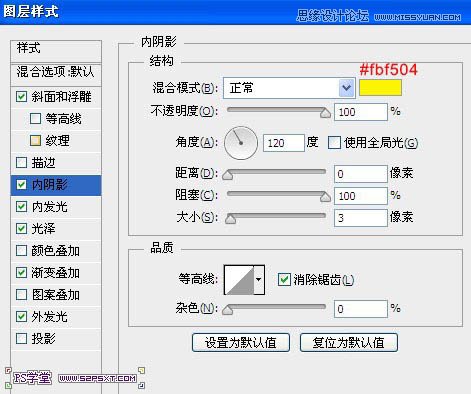This screenshot has width=471, height=394.
Task: Click the 等高线 contour thumbnail preview
Action: click(x=239, y=280)
